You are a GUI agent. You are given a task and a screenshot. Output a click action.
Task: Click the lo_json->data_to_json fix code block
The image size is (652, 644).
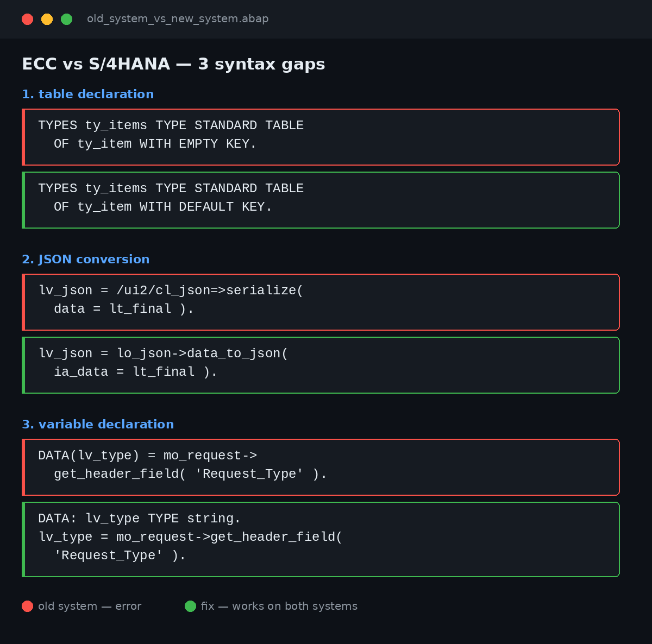[x=321, y=365]
